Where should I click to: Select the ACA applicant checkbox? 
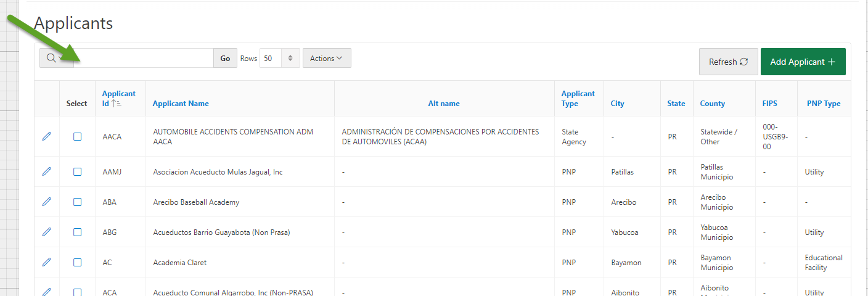click(x=77, y=292)
